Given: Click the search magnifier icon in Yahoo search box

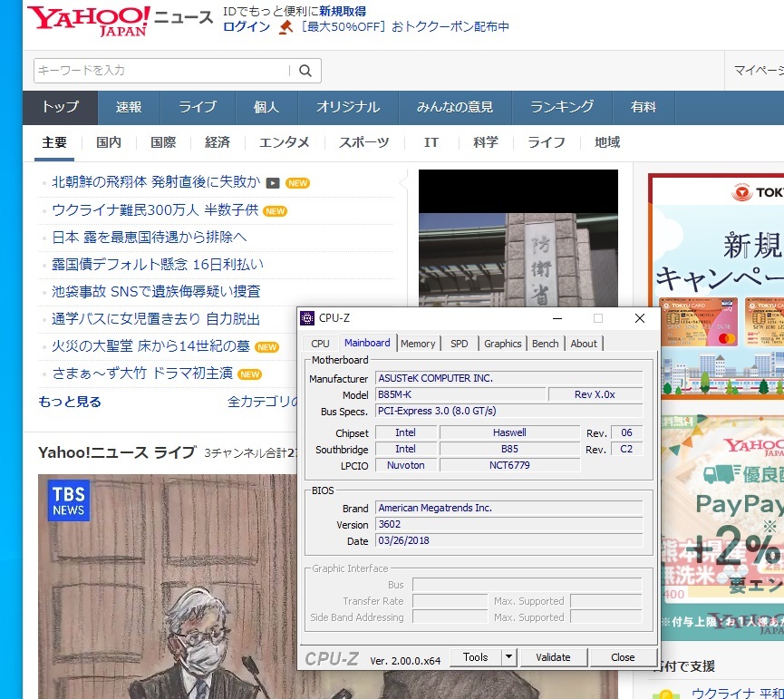Looking at the screenshot, I should pyautogui.click(x=305, y=71).
